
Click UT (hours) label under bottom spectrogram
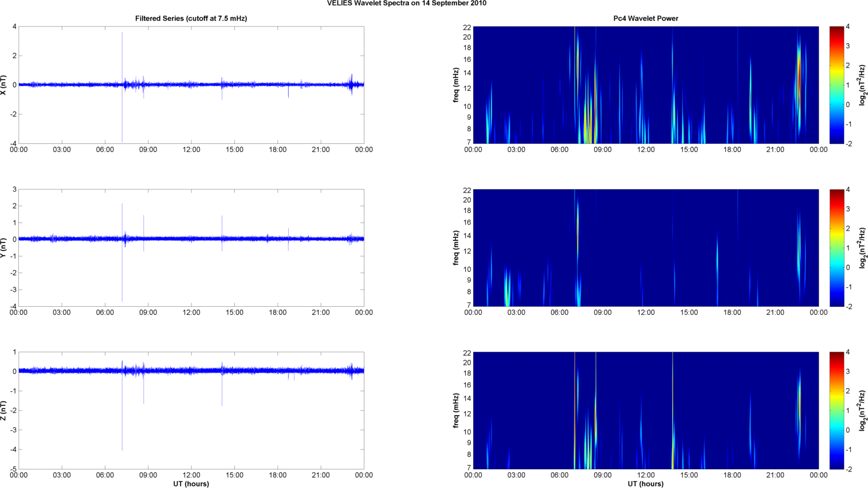pyautogui.click(x=645, y=484)
